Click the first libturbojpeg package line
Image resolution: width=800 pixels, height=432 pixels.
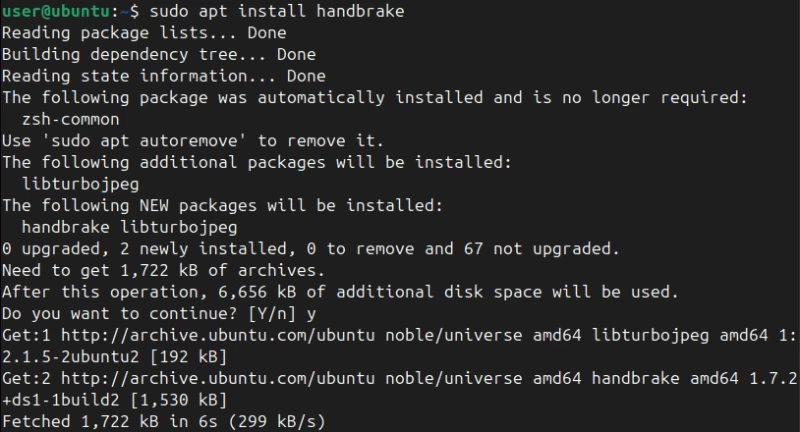click(x=80, y=184)
